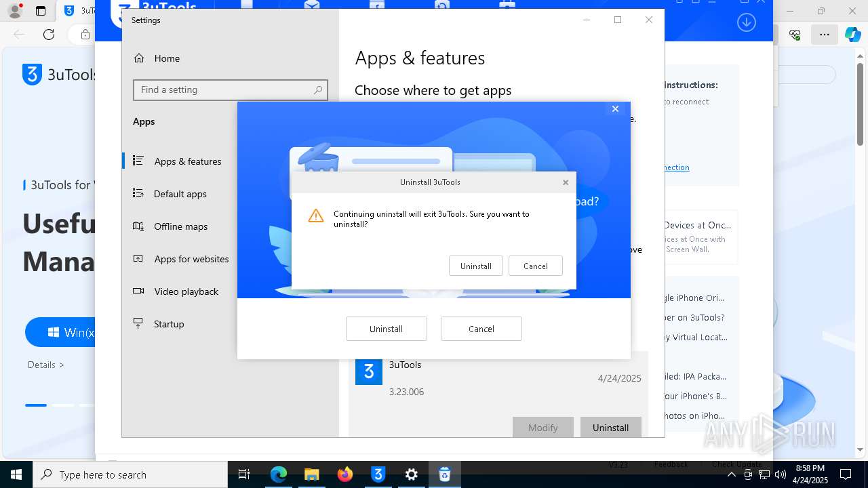Click the Details link on 3uTools webpage

click(46, 365)
